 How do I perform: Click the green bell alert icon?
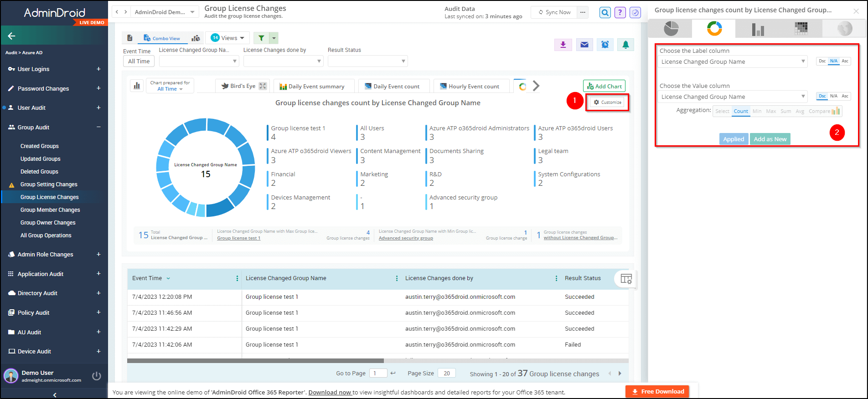[x=625, y=45]
